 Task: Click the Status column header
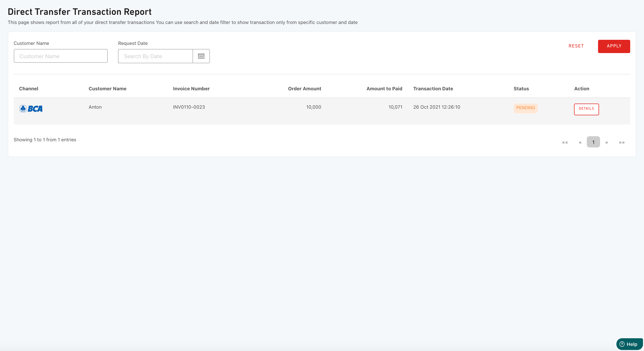521,89
